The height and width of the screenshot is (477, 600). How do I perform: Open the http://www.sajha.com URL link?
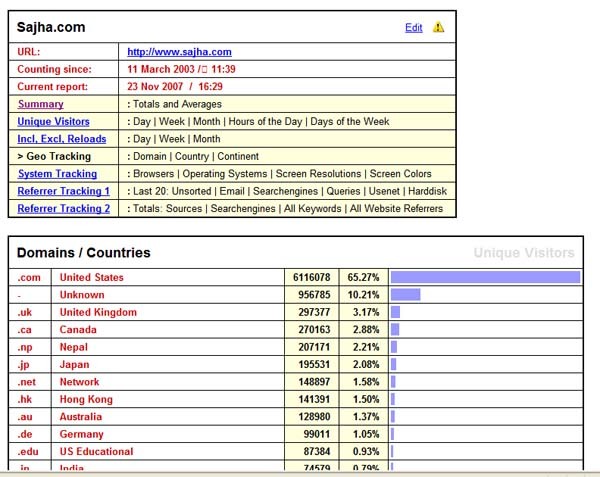[179, 52]
